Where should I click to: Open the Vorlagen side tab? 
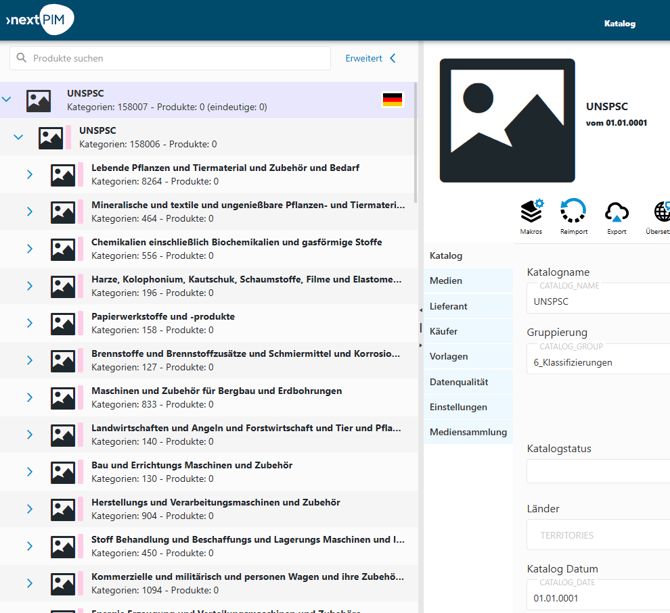pyautogui.click(x=468, y=356)
